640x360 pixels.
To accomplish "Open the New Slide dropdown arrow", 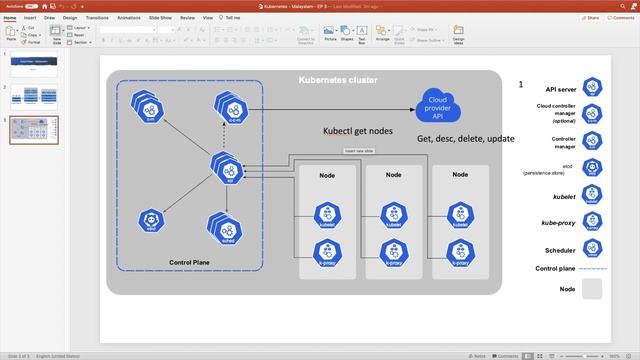I will 63,30.
